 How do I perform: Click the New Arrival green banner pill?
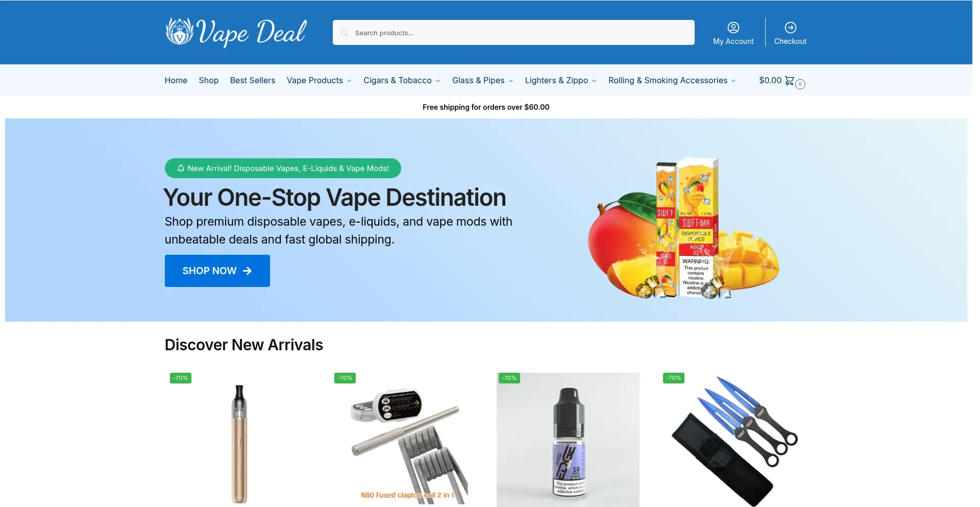coord(283,168)
